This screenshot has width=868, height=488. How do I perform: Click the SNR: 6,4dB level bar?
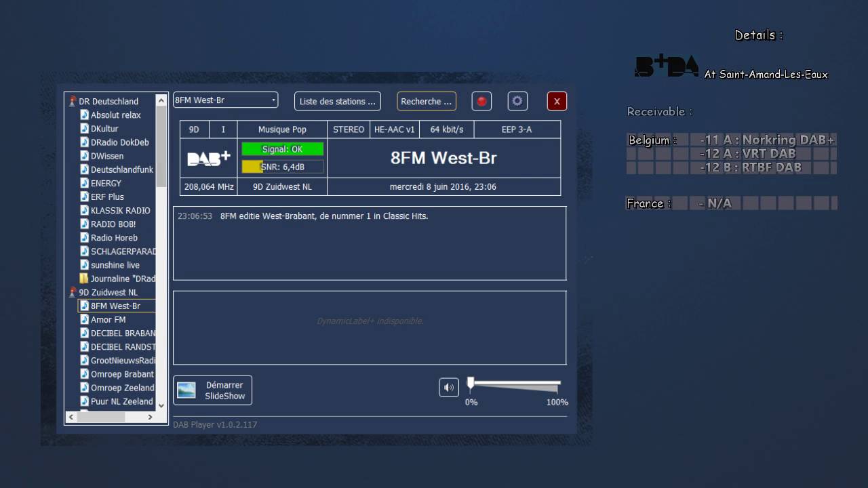click(283, 167)
